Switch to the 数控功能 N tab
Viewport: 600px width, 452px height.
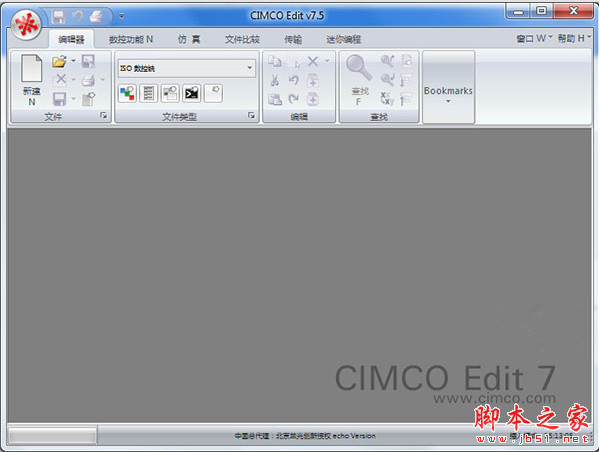pyautogui.click(x=130, y=39)
